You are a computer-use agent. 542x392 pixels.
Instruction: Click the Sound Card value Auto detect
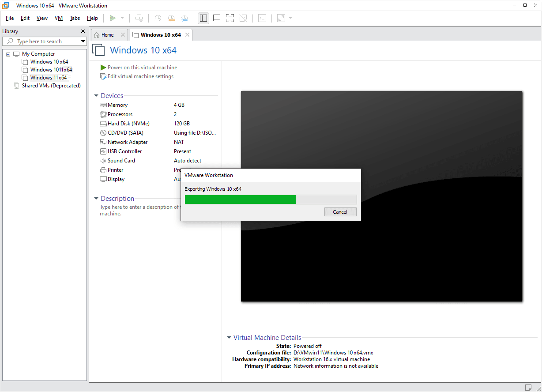(188, 161)
